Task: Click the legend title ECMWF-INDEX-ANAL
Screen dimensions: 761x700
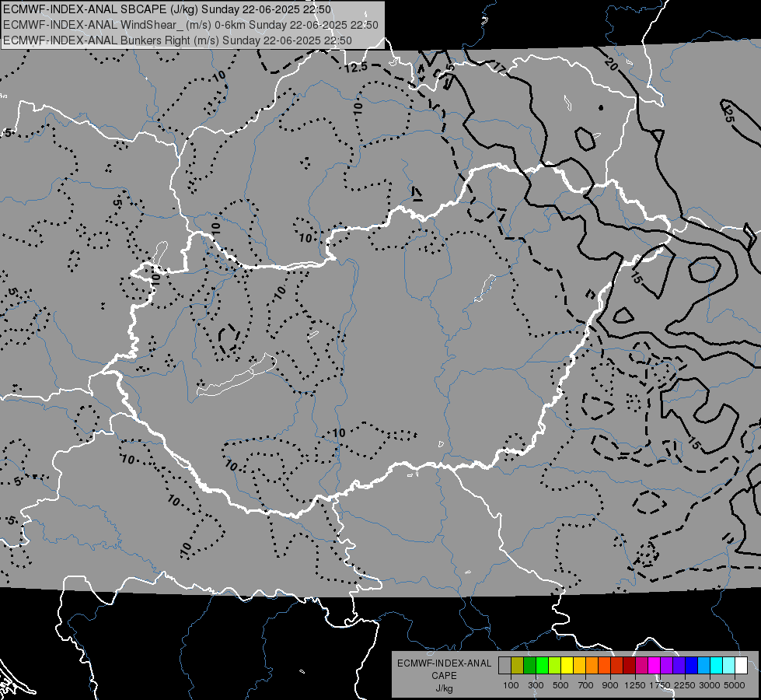Action: click(444, 663)
